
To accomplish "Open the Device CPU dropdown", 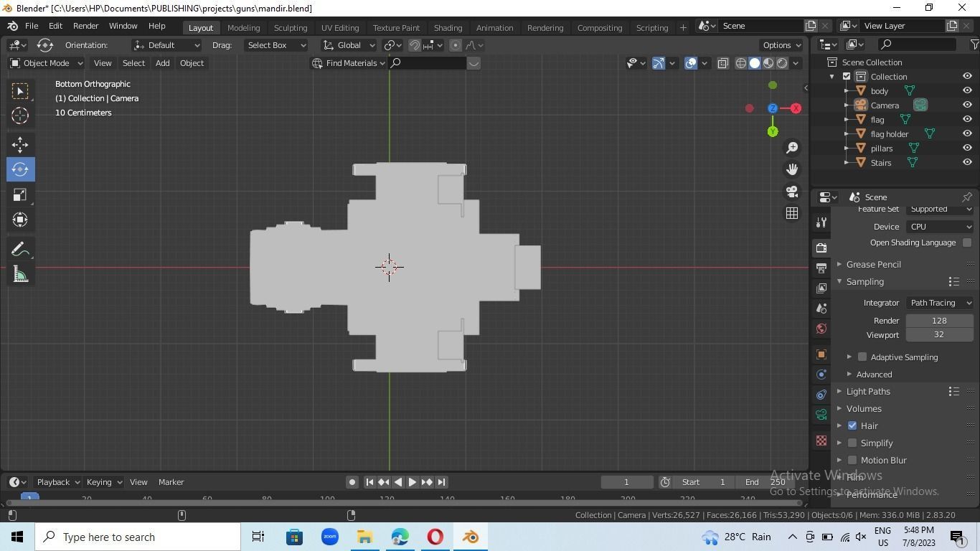I will [x=940, y=227].
